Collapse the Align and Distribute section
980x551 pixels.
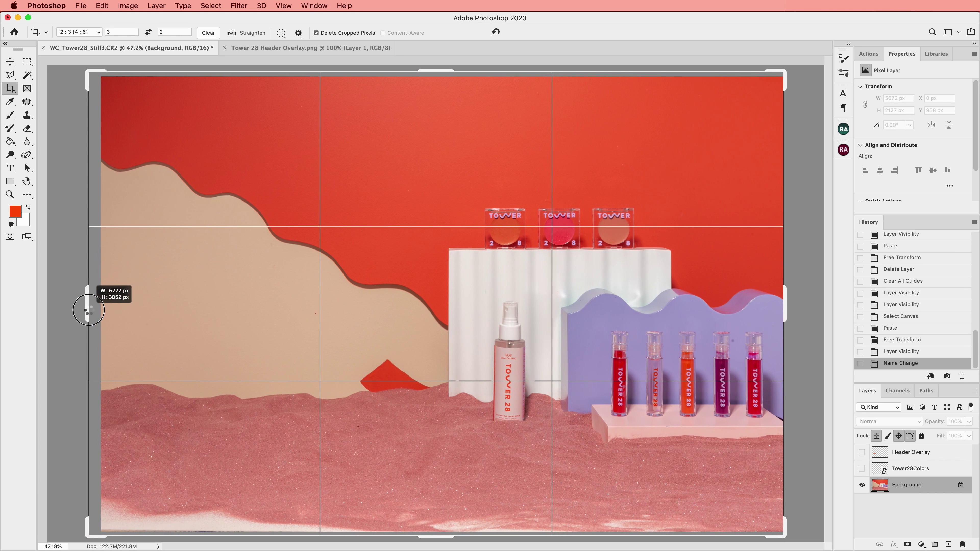point(860,145)
